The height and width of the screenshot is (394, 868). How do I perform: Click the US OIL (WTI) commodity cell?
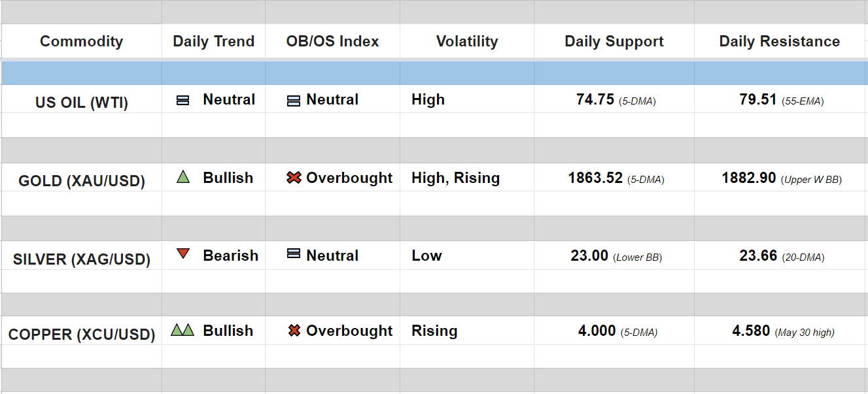click(82, 103)
